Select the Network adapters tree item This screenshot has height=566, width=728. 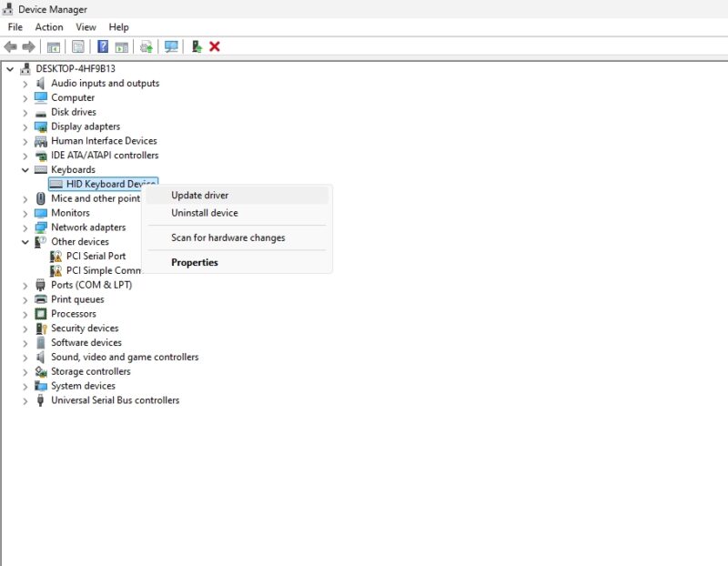point(88,227)
